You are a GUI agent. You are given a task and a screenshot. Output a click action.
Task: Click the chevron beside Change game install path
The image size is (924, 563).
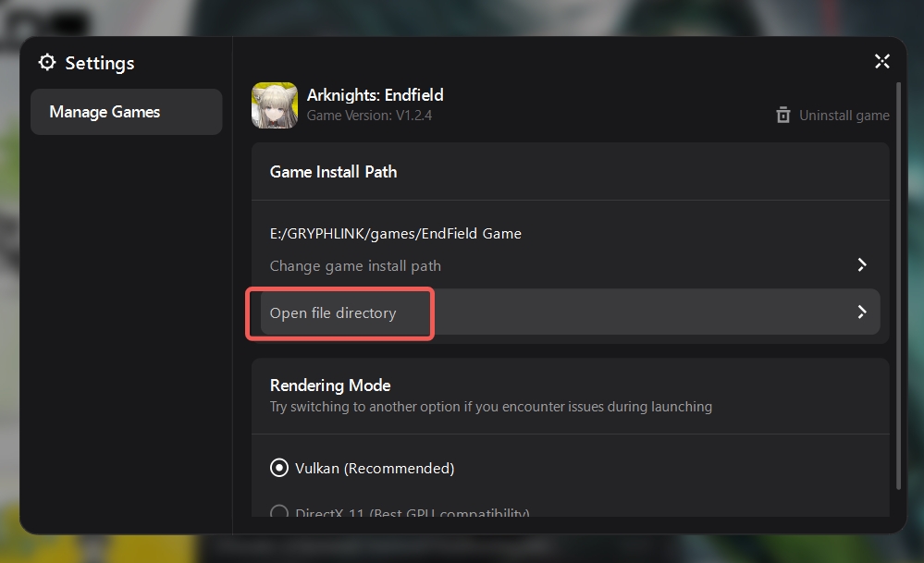pos(861,265)
